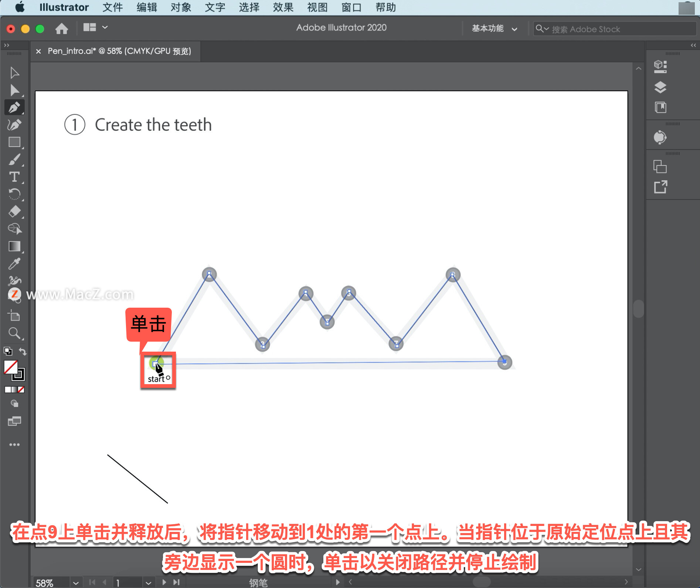Image resolution: width=700 pixels, height=588 pixels.
Task: Open Arrange Documents layout icon
Action: point(89,27)
